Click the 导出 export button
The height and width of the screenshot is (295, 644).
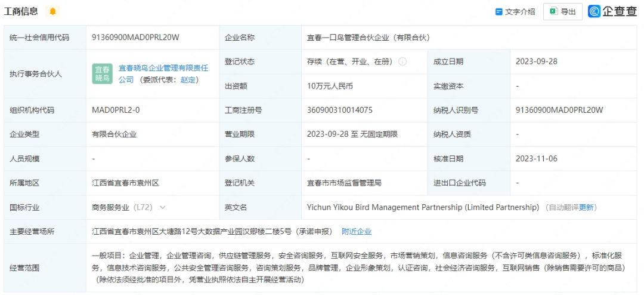pyautogui.click(x=562, y=11)
